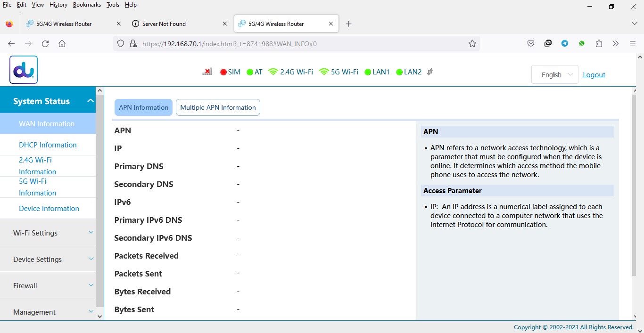Go to the browser home page icon

(62, 44)
